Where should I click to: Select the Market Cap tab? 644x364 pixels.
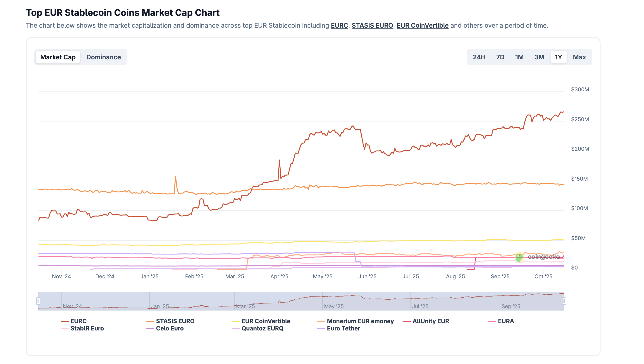pos(58,57)
